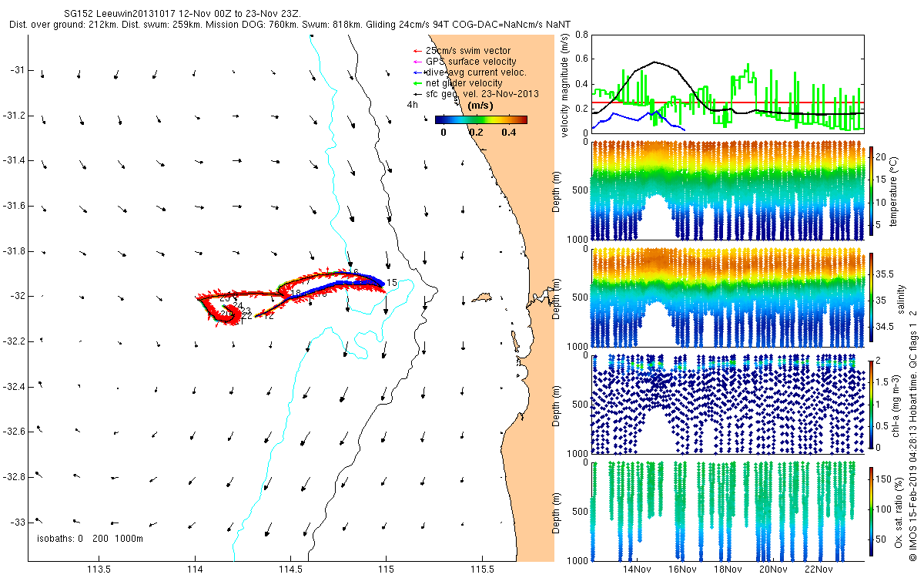
Task: Click the '-31' latitude tick label
Action: click(18, 70)
